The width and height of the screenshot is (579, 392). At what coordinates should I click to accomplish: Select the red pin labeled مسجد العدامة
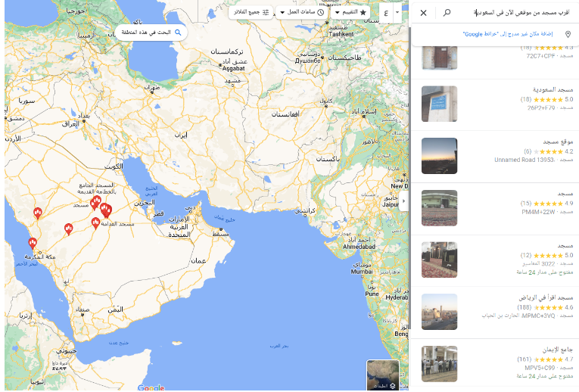pyautogui.click(x=95, y=223)
